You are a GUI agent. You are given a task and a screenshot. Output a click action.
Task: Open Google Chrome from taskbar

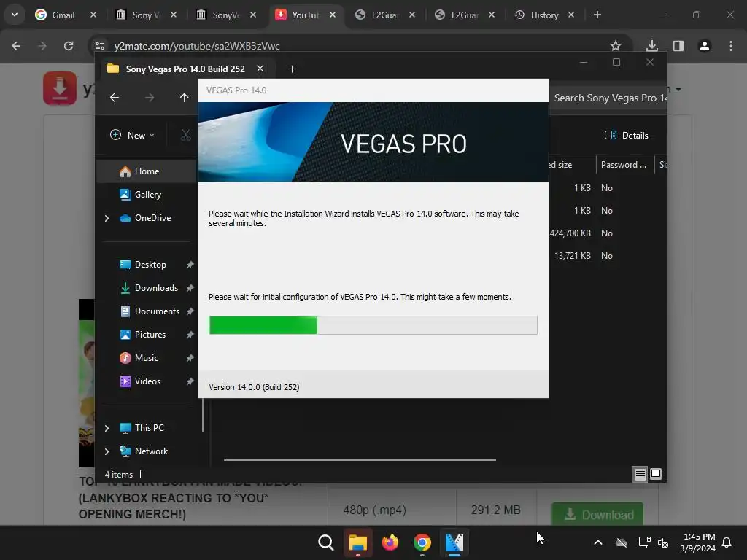(422, 542)
